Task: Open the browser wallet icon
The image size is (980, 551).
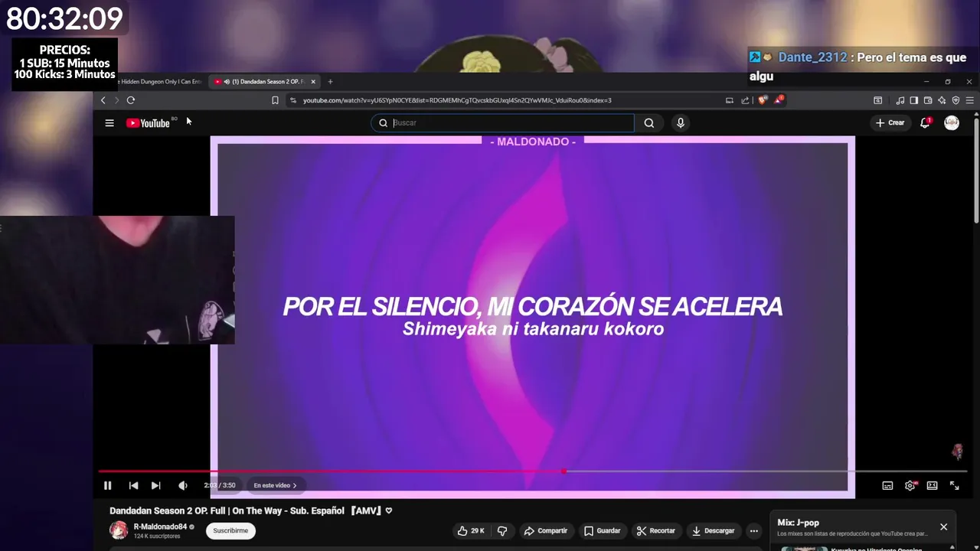Action: 928,100
